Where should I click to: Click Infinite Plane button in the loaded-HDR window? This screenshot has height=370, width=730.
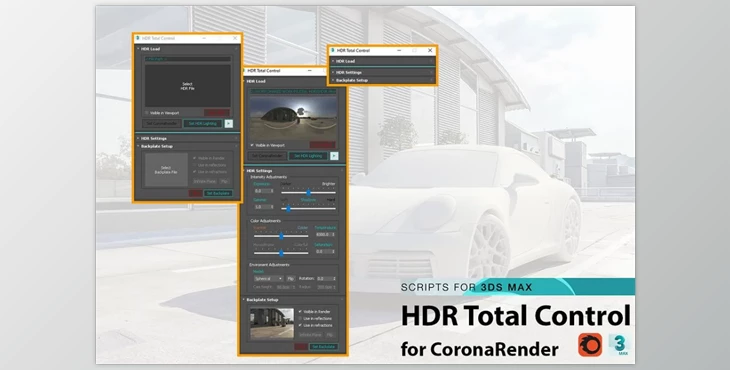click(x=311, y=335)
